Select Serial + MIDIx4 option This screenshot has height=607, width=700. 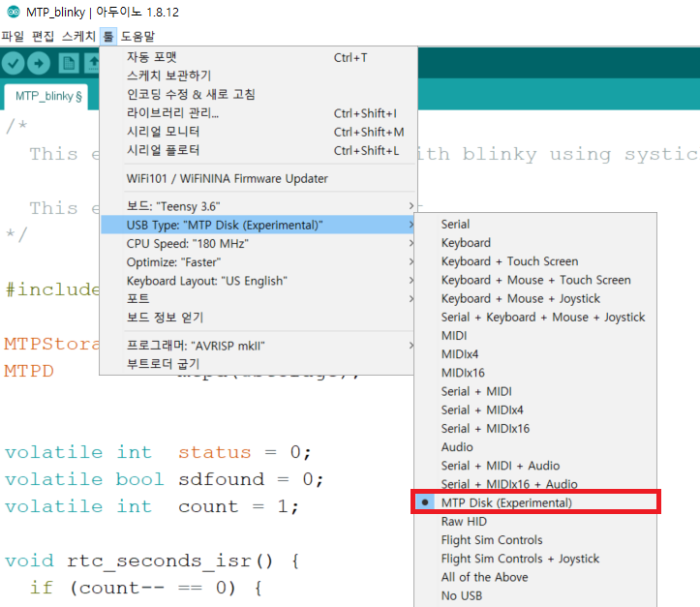click(x=535, y=410)
